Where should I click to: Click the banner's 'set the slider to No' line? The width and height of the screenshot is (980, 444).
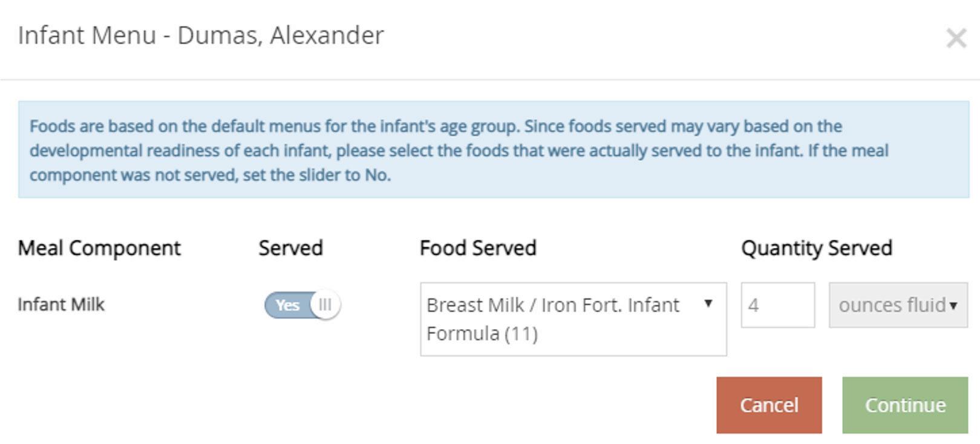click(x=210, y=175)
